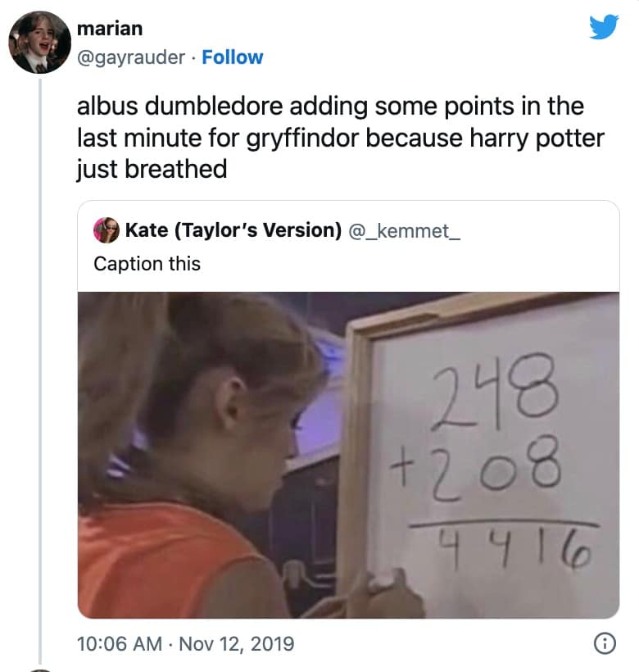Open Kate (Taylor's Version) profile name
The width and height of the screenshot is (639, 672).
coord(233,230)
